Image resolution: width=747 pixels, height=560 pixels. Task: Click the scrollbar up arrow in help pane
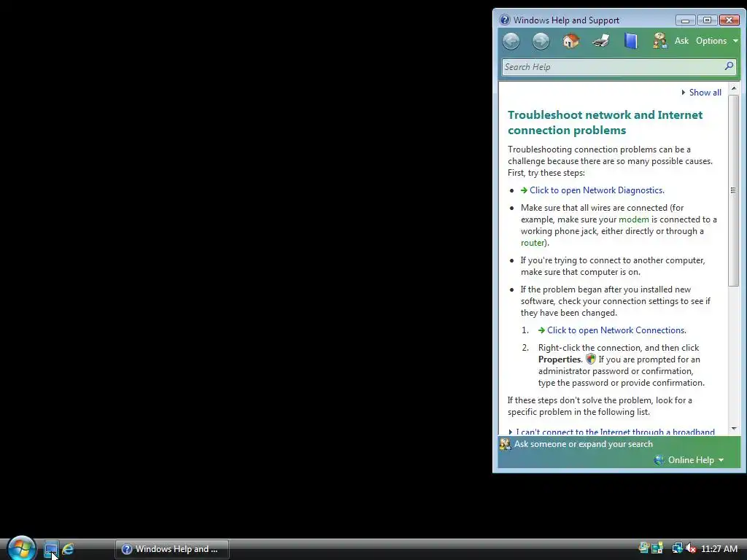pyautogui.click(x=734, y=88)
